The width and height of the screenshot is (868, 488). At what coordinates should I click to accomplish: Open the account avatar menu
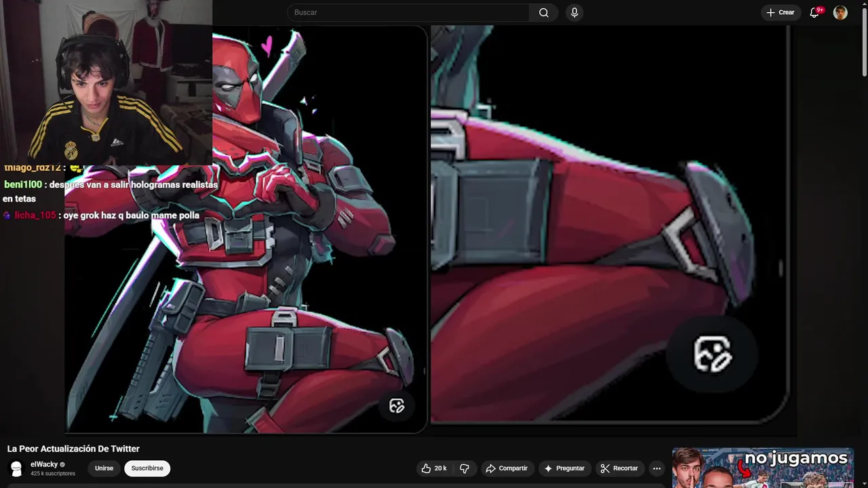[x=840, y=12]
